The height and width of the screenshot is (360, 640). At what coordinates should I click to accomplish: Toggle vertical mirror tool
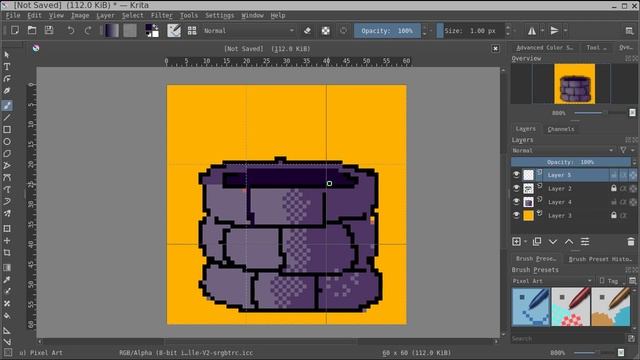click(x=554, y=31)
